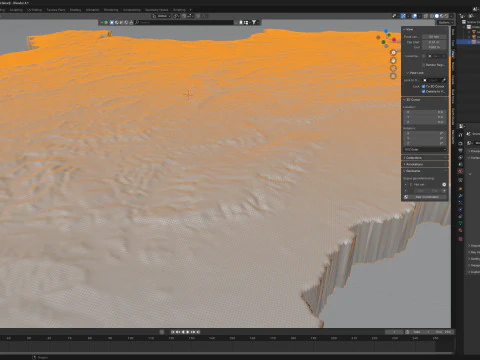Jump to the timeline start frame
The image size is (480, 360).
(173, 332)
